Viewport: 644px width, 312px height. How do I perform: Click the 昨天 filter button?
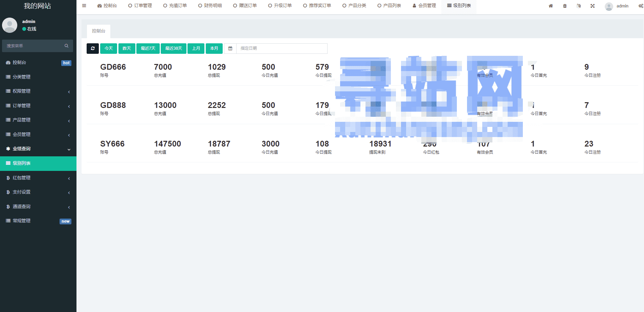click(x=127, y=48)
